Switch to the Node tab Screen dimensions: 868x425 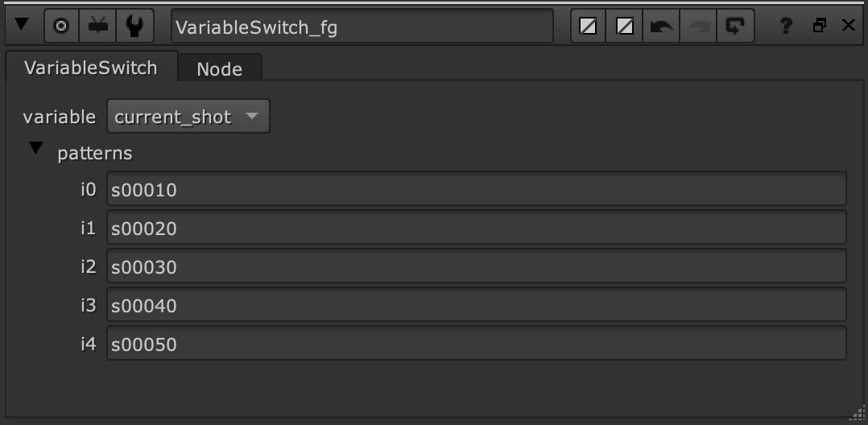coord(219,69)
